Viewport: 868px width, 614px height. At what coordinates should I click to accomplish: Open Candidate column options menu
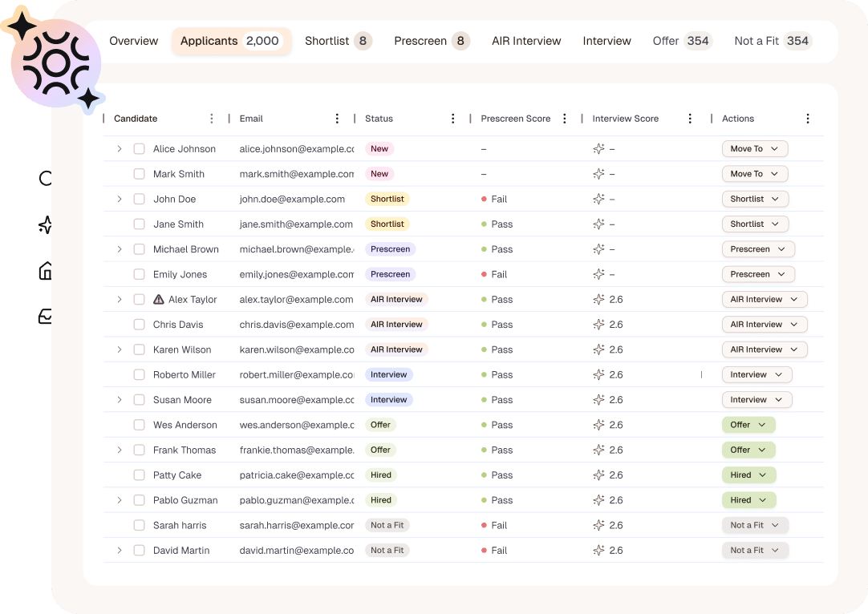pos(212,119)
